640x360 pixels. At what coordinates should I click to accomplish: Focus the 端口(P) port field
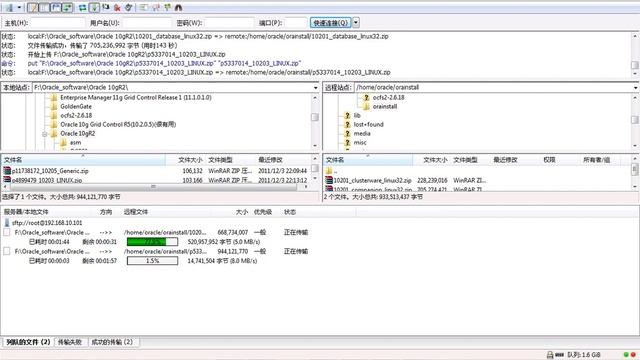(x=296, y=23)
